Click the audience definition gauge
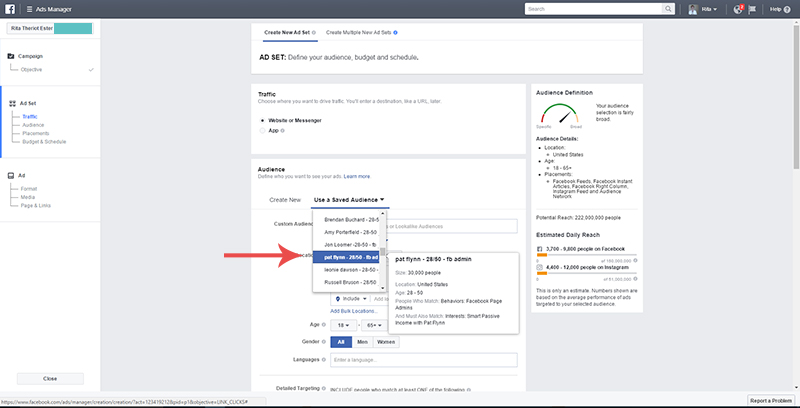 tap(559, 114)
